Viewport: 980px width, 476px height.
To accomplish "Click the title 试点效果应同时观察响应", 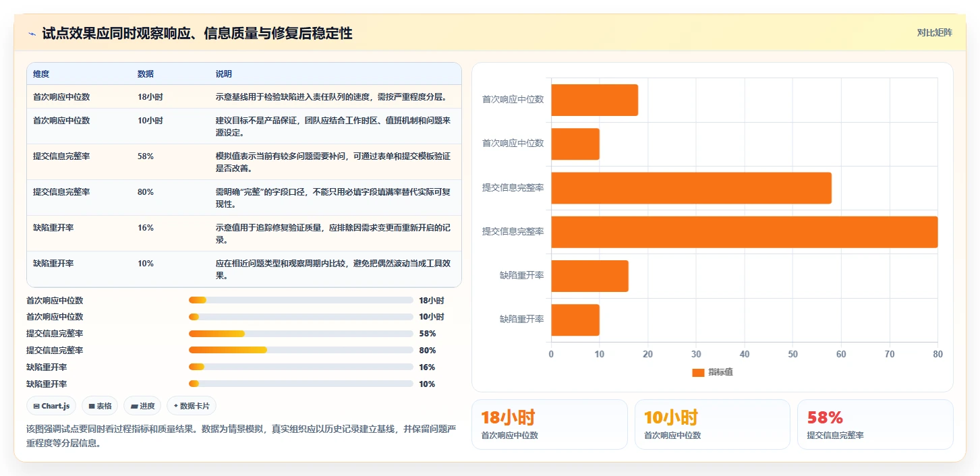I will 197,33.
